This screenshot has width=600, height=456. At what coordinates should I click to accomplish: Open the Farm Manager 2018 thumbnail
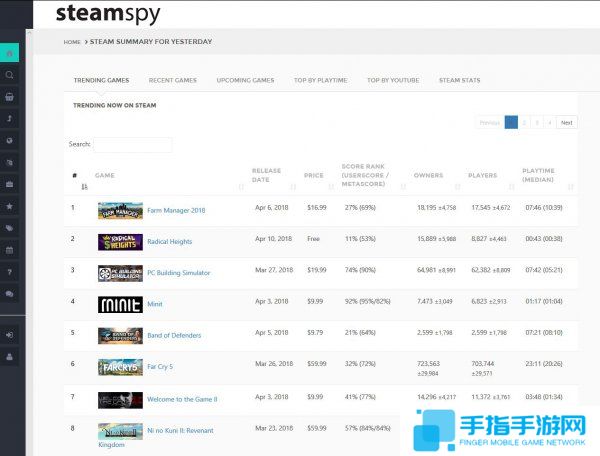coord(120,211)
